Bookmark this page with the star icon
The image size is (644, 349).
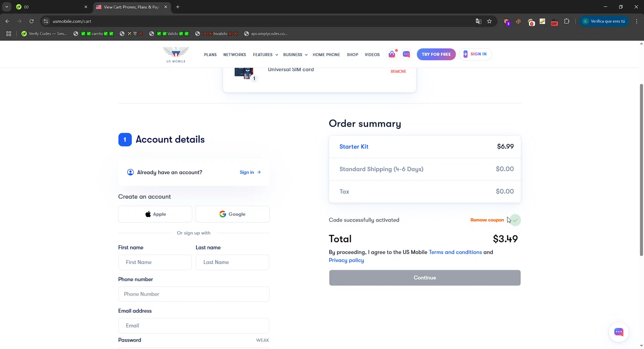pyautogui.click(x=489, y=21)
